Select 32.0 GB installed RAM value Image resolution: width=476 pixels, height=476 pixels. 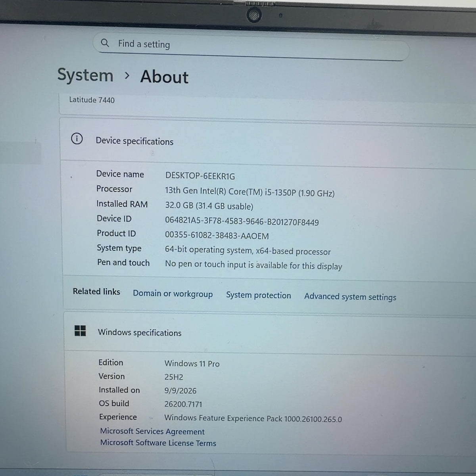[x=209, y=206]
